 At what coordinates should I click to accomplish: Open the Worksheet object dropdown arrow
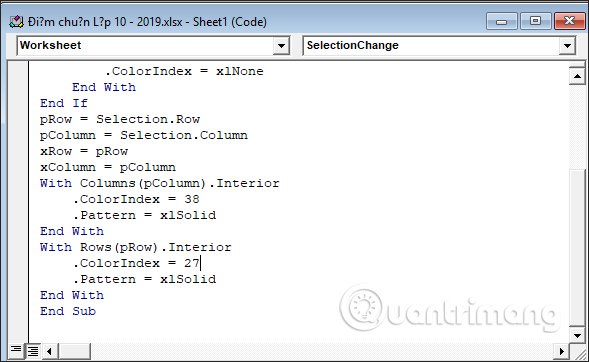281,46
